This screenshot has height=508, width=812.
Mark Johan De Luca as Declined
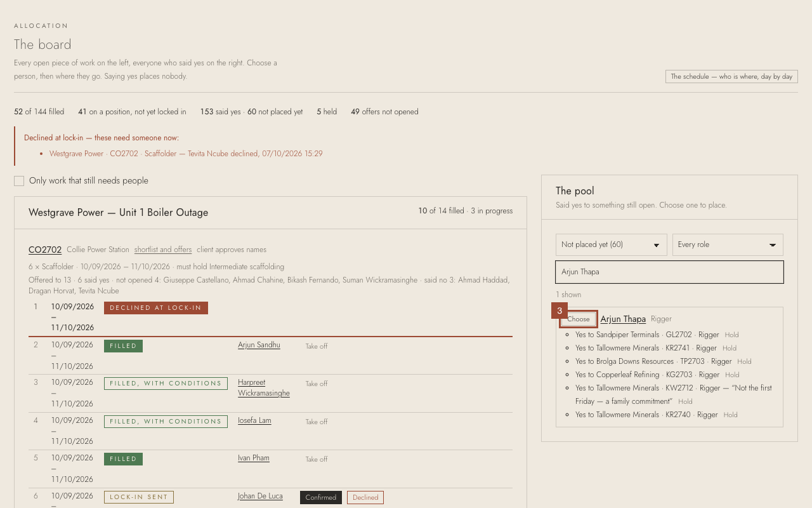coord(365,497)
